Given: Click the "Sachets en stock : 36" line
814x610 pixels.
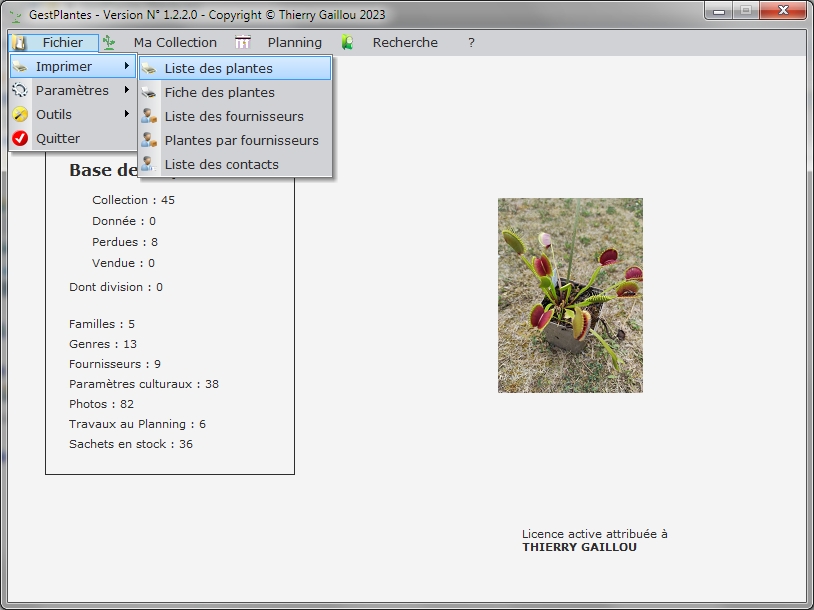Looking at the screenshot, I should (x=131, y=444).
